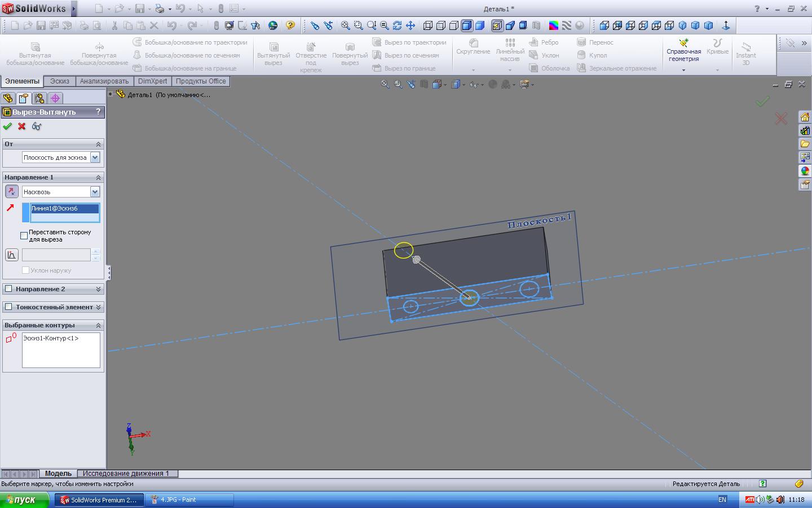Screen dimensions: 812x508
Task: Click the rainbow color display icon
Action: click(x=554, y=25)
